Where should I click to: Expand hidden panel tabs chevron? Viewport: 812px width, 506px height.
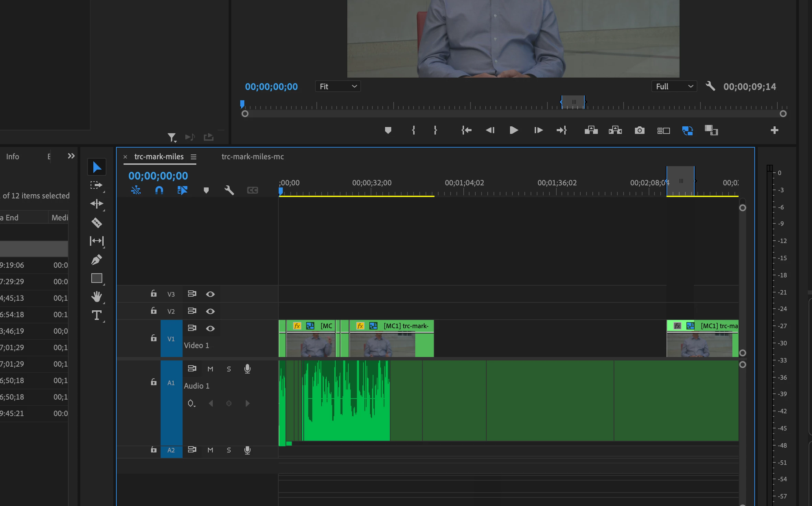coord(71,156)
